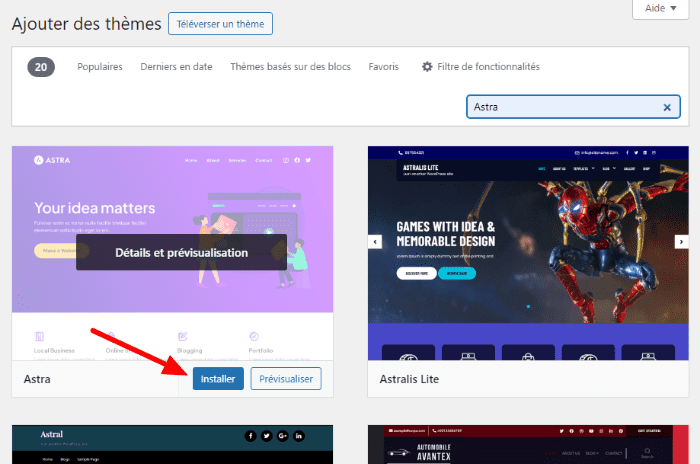Click the Téléverser un thème button

(x=220, y=24)
